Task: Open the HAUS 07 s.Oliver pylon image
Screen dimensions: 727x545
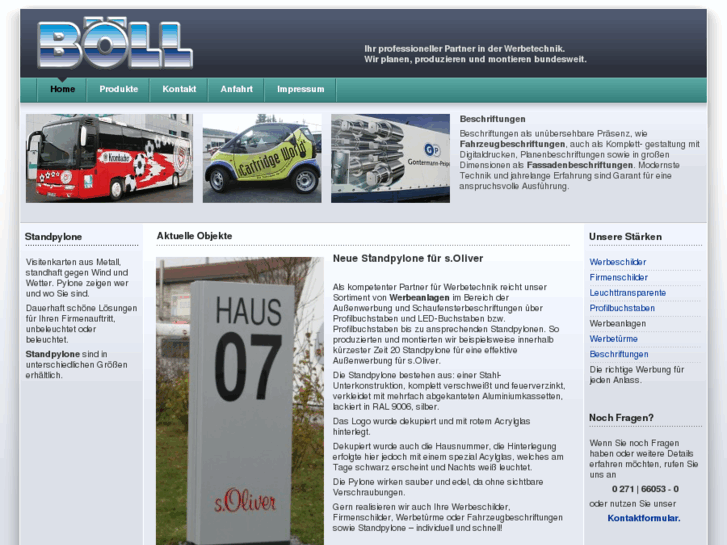Action: tap(240, 401)
